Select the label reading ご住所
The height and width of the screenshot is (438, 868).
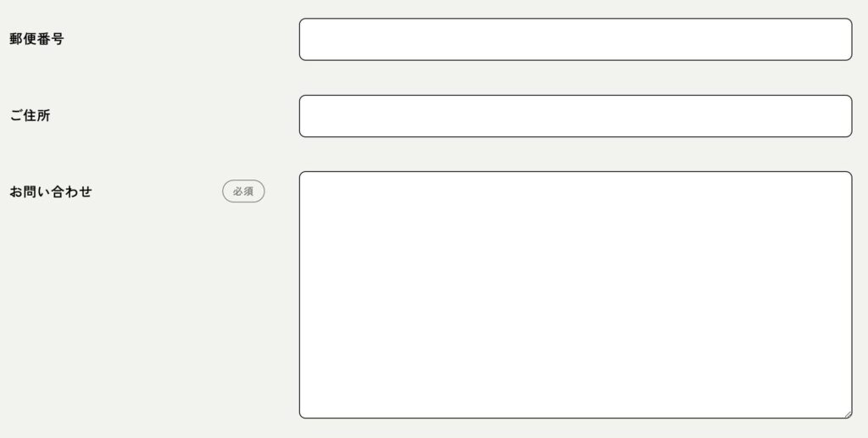[30, 115]
